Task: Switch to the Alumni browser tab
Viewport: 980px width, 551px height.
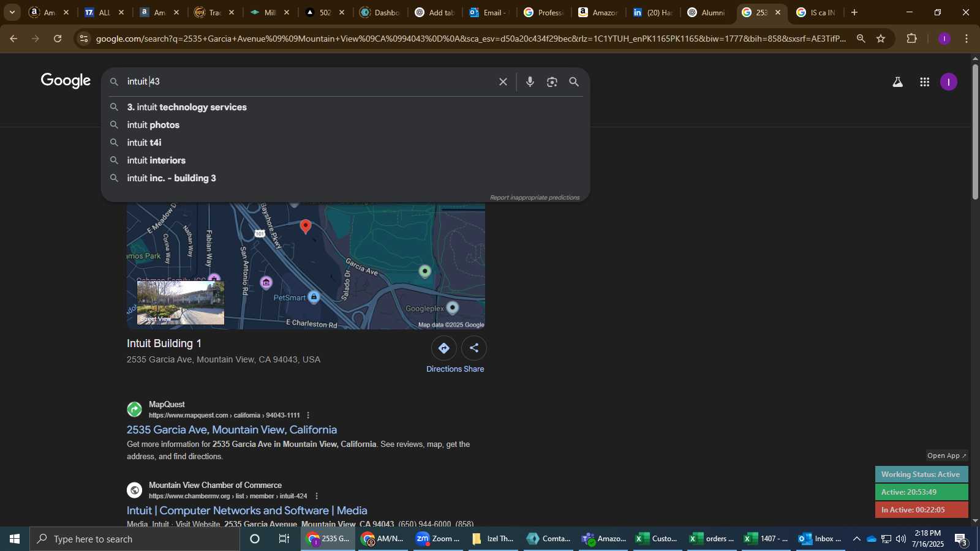Action: coord(707,12)
